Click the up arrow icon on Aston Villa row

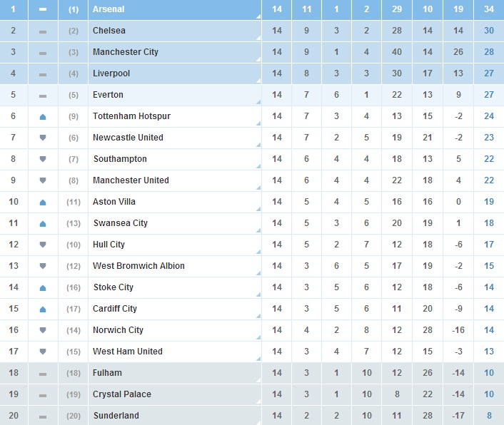coord(43,203)
